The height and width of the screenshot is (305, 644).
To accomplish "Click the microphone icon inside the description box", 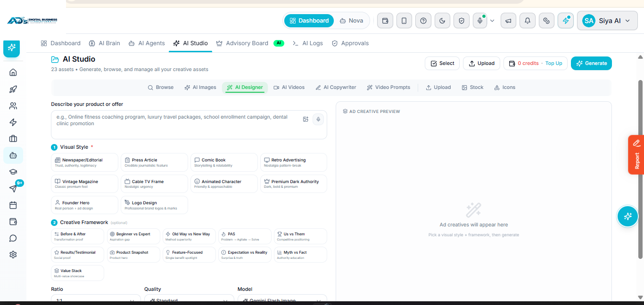I will pos(319,119).
